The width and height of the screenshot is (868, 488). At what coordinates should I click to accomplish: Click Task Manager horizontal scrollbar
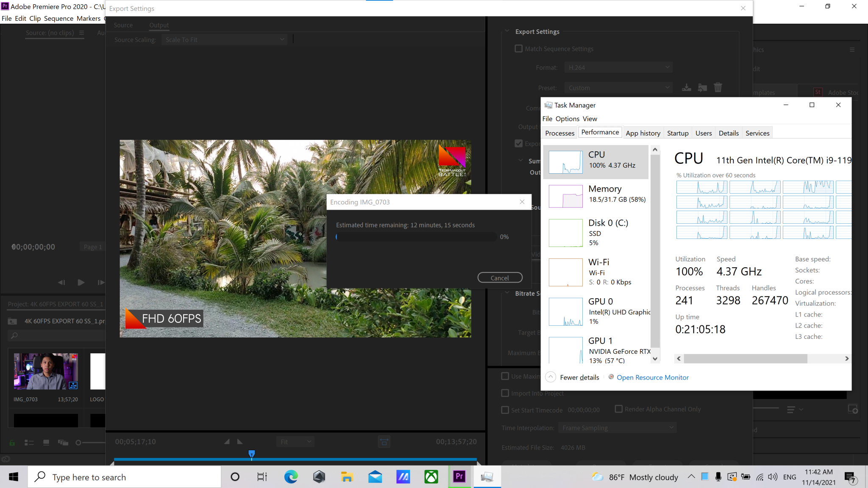(x=746, y=358)
